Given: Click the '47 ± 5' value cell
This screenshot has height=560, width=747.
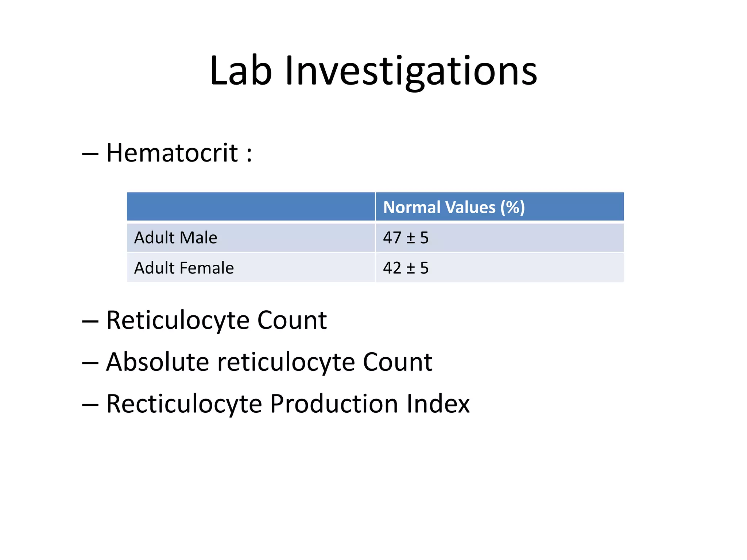Looking at the screenshot, I should (406, 238).
